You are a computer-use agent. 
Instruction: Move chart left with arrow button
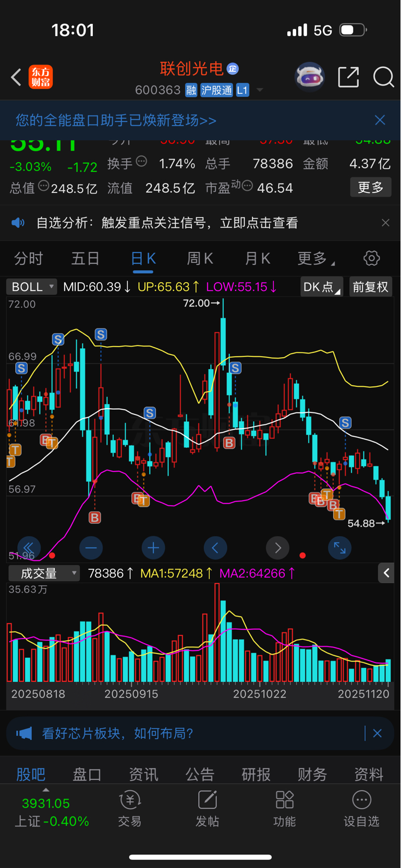pos(215,548)
